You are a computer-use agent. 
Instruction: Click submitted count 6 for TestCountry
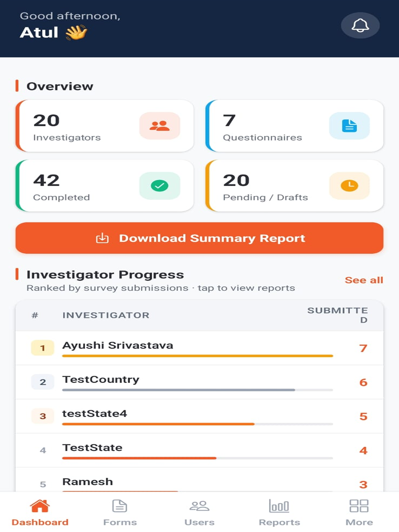363,382
